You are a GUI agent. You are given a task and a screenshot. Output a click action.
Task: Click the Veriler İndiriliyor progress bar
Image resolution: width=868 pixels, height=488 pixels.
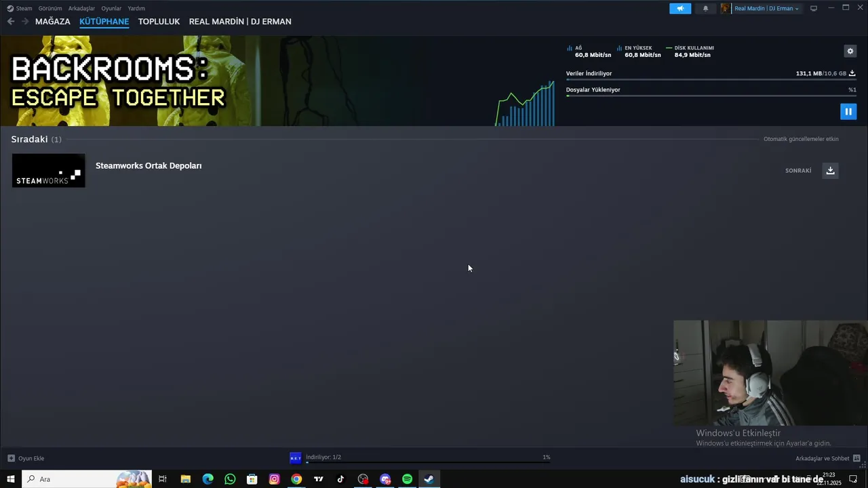(x=711, y=79)
